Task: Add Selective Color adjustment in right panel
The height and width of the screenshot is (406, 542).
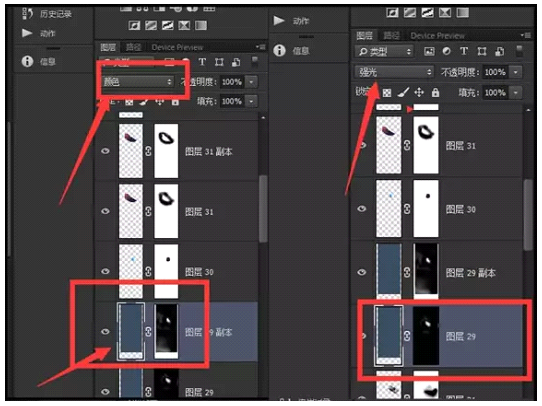Action: click(445, 13)
